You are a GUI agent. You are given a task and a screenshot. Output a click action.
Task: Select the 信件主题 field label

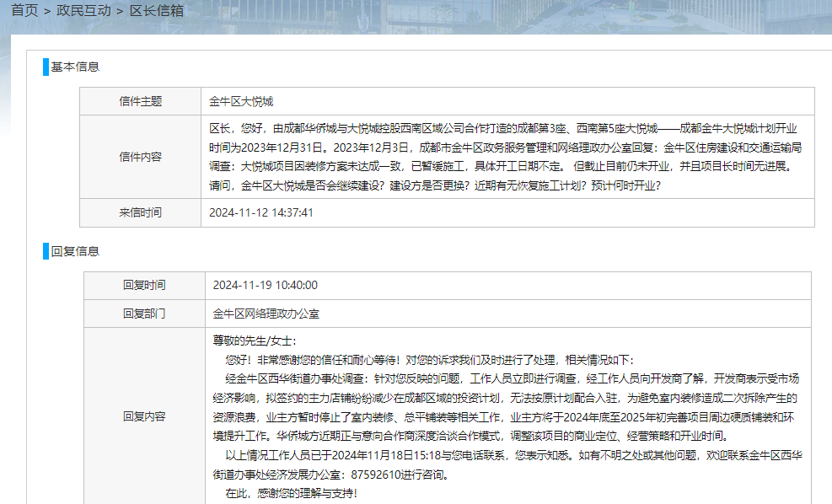click(142, 101)
